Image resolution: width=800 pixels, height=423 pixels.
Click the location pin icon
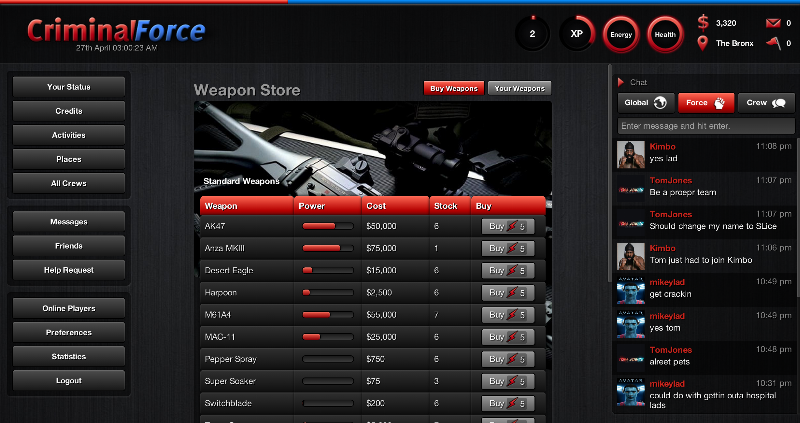pos(703,43)
